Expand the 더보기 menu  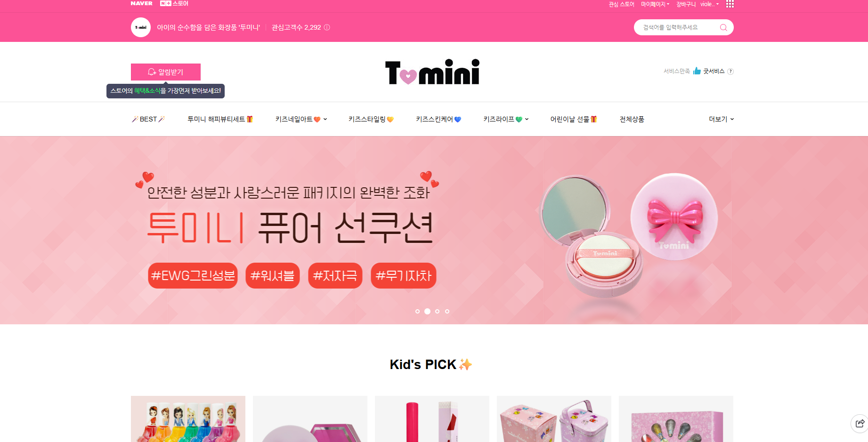(x=721, y=119)
